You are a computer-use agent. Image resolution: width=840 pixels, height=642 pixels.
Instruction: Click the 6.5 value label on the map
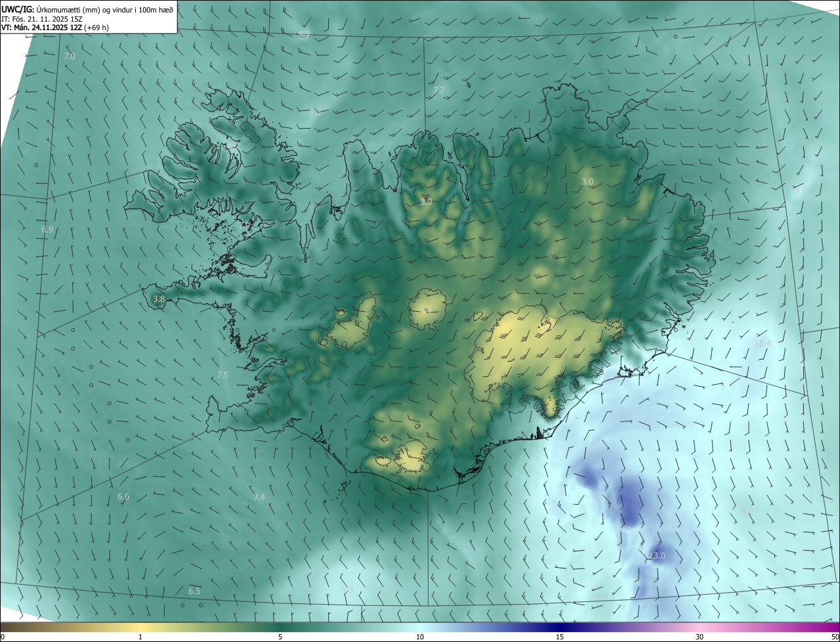[194, 591]
